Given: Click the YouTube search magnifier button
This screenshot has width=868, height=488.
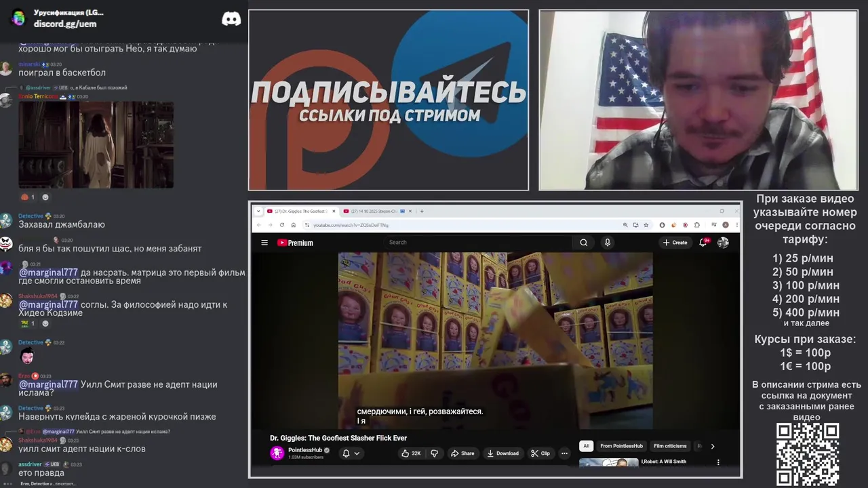Looking at the screenshot, I should click(x=583, y=243).
